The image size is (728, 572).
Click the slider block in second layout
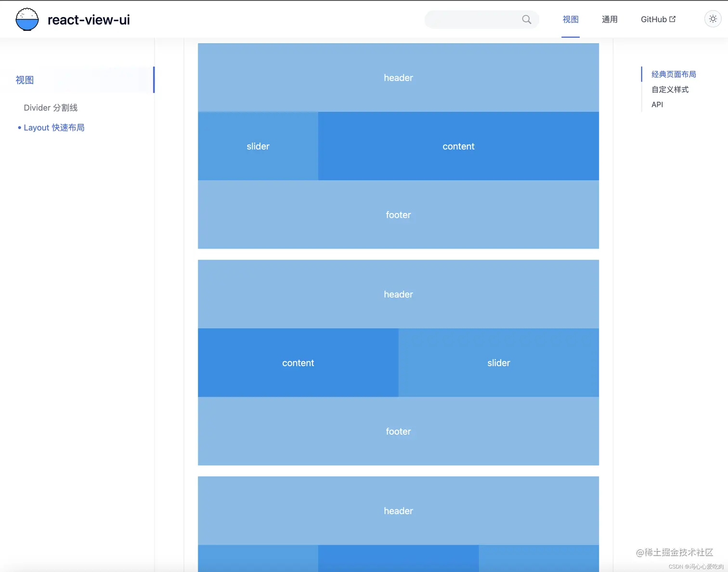coord(499,362)
